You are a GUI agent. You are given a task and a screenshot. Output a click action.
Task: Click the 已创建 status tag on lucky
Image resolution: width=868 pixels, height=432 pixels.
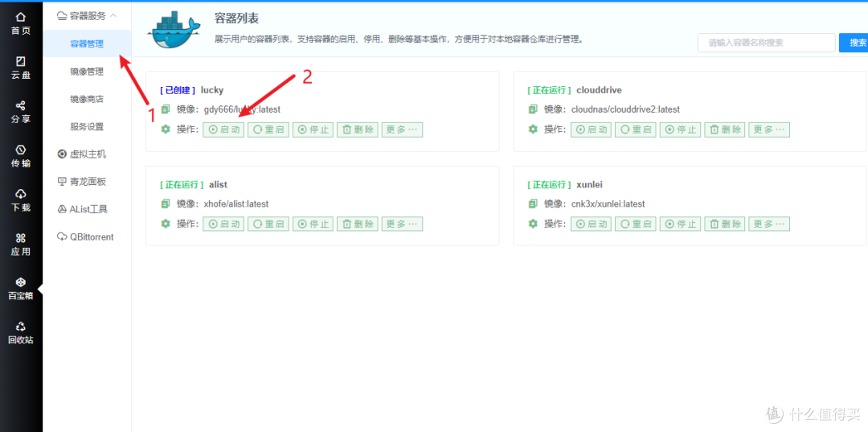(178, 90)
